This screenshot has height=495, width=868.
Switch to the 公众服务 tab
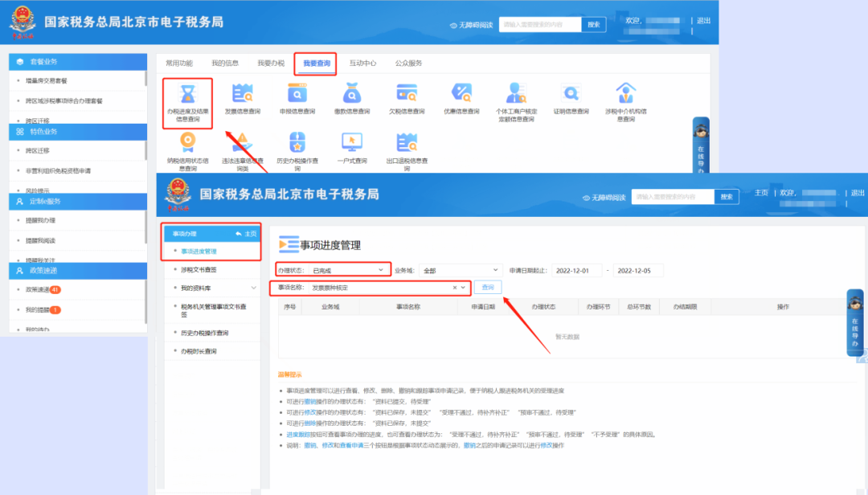[408, 63]
